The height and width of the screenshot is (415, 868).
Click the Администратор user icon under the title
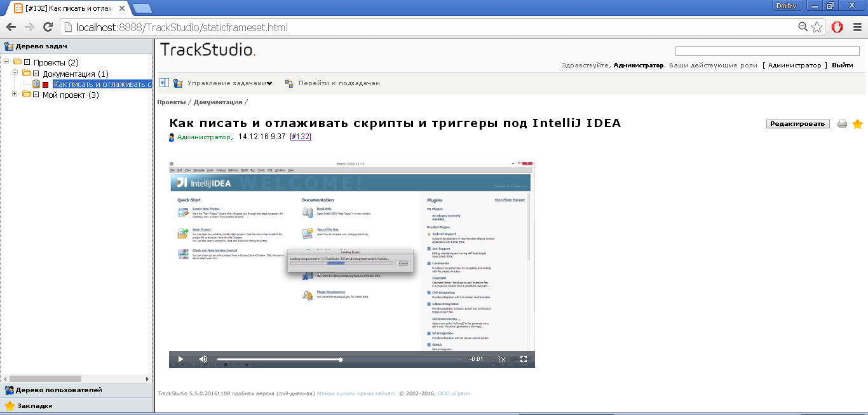click(x=172, y=137)
